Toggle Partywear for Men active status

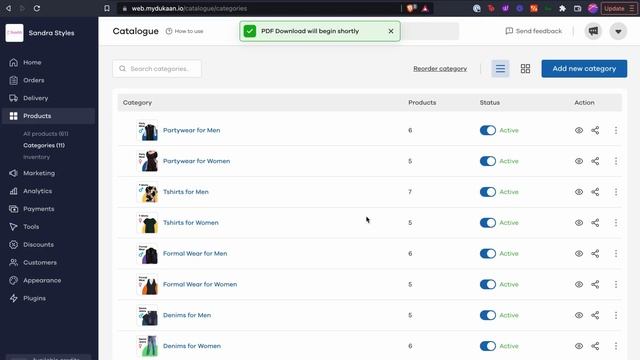tap(488, 130)
